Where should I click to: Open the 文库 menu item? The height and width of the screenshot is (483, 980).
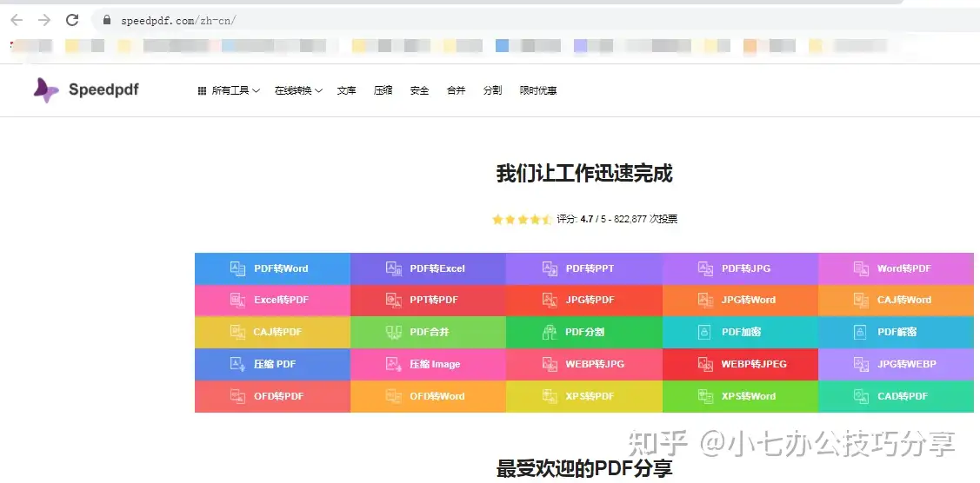346,90
